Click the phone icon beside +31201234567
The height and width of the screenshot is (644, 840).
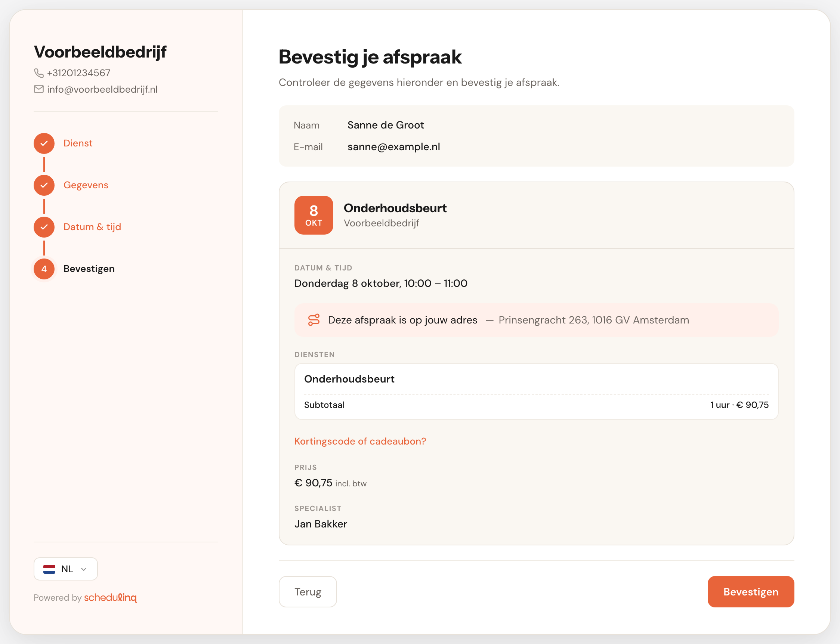39,73
